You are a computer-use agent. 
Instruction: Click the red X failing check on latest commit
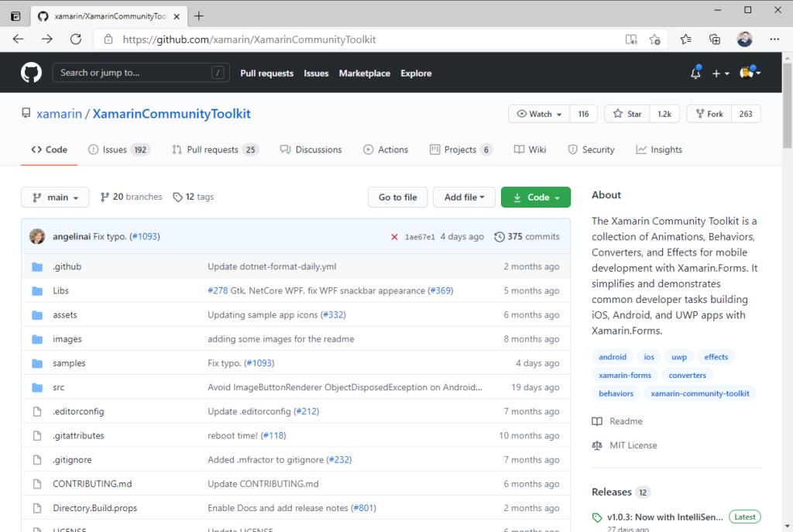pyautogui.click(x=395, y=236)
